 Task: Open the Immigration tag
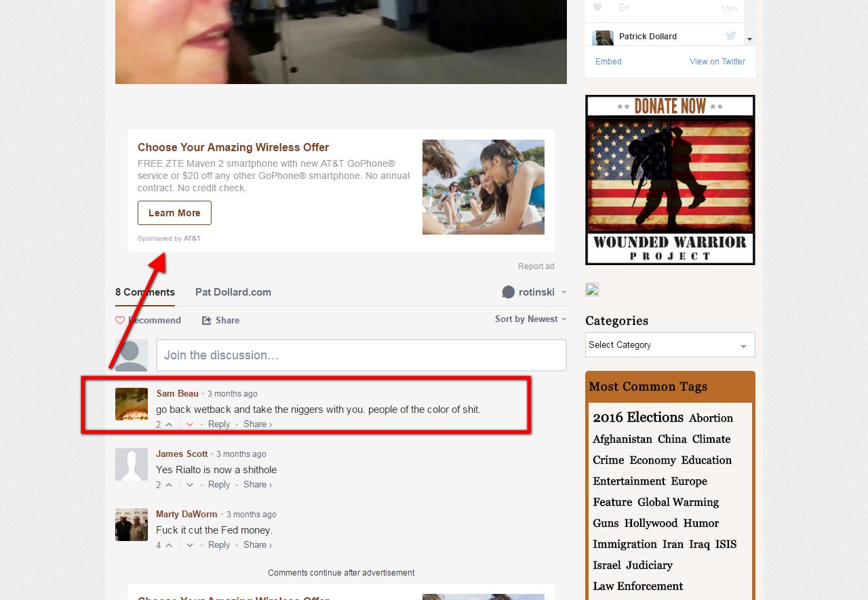coord(625,544)
